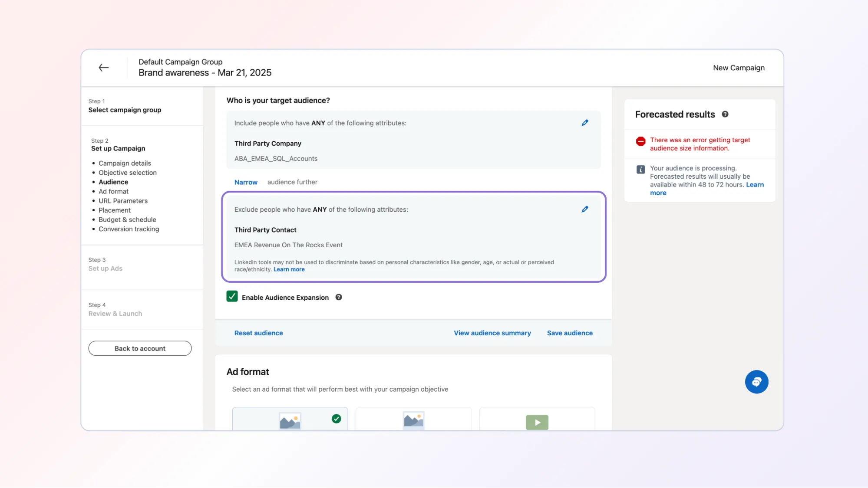This screenshot has width=868, height=488.
Task: Choose the second image ad format card
Action: tap(413, 419)
